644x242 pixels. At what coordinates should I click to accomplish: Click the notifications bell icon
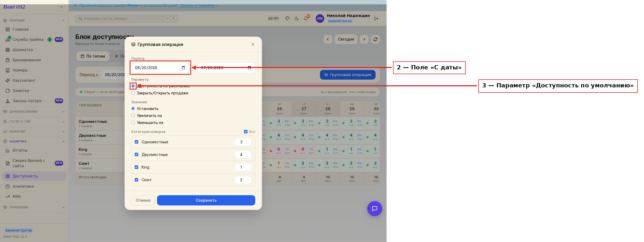[x=305, y=19]
